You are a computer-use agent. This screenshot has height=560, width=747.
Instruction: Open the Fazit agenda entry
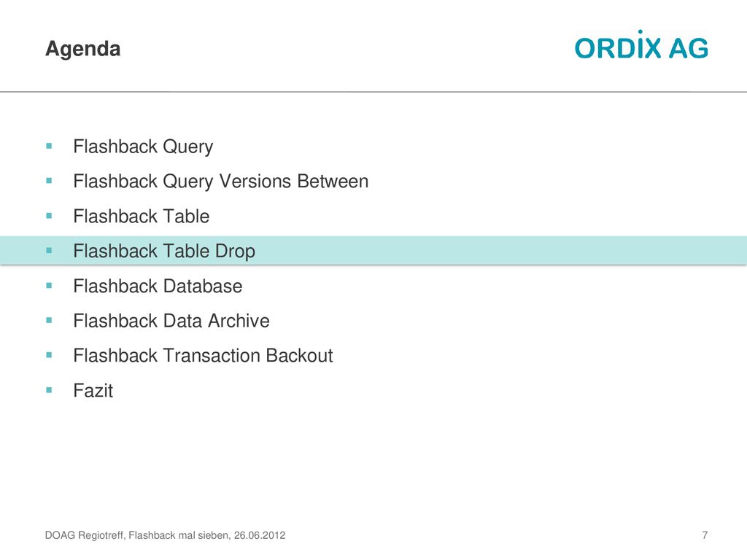coord(93,391)
